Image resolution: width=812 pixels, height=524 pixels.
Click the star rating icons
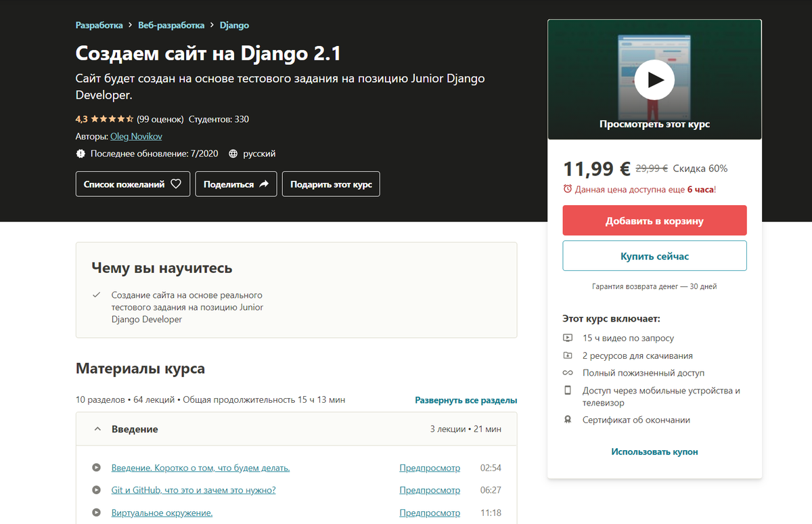click(112, 119)
